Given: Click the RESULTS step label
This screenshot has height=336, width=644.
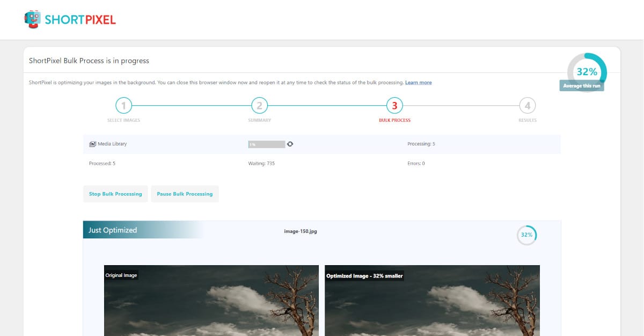Looking at the screenshot, I should click(x=528, y=120).
